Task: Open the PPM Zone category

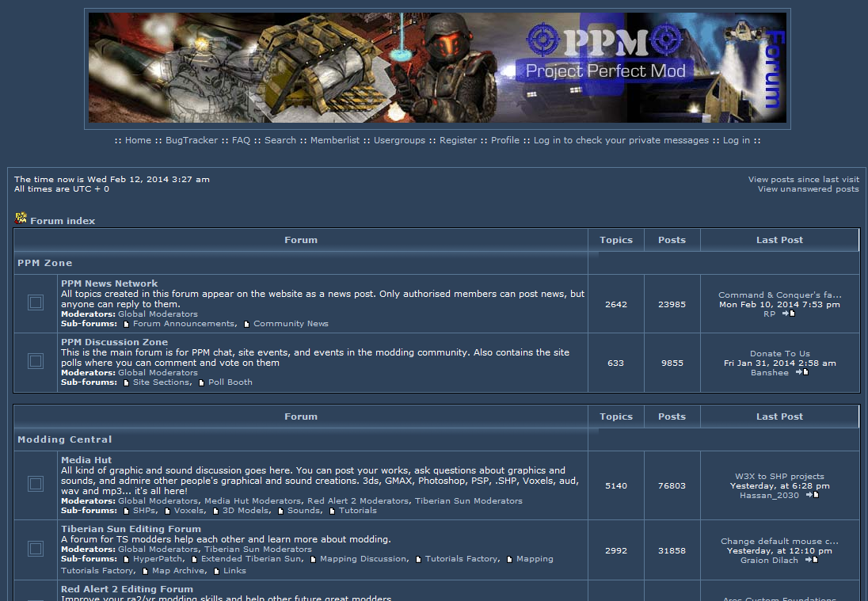Action: click(45, 263)
